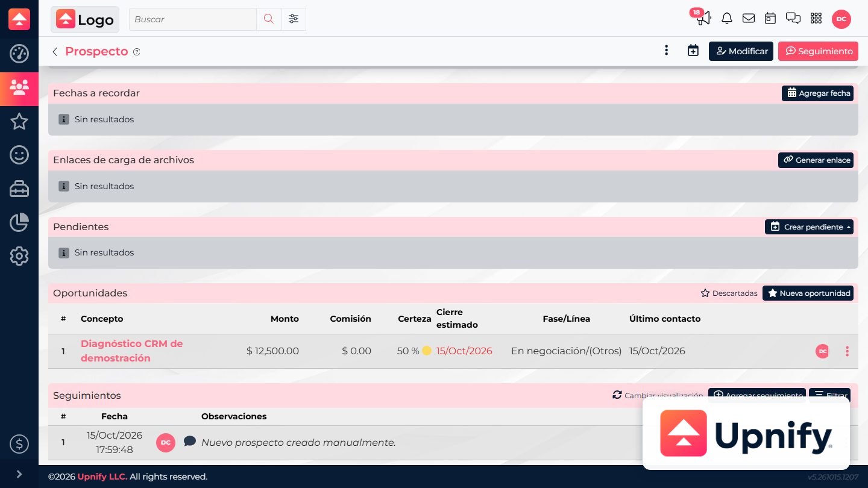The height and width of the screenshot is (488, 868).
Task: Expand the sidebar with the bottom chevron
Action: 19,474
